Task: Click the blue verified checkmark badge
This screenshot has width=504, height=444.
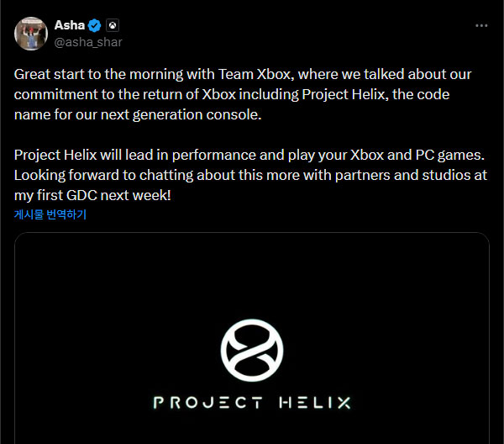Action: (x=96, y=25)
